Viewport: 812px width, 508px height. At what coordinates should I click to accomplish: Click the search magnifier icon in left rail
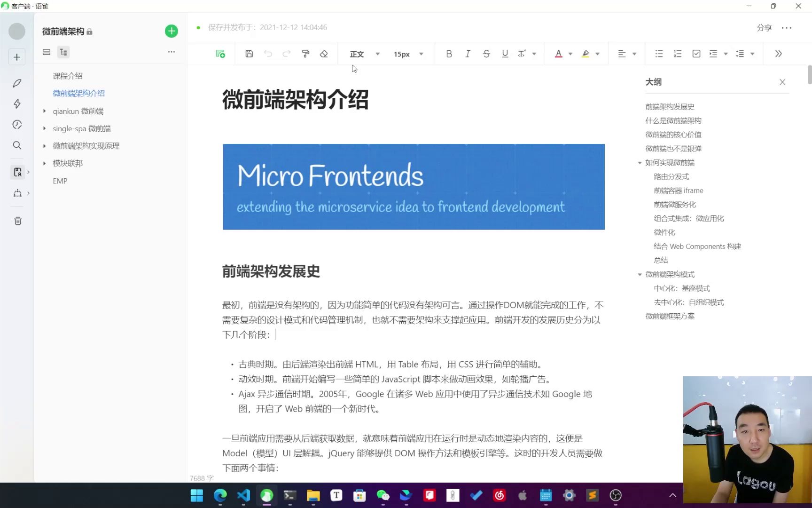[17, 145]
